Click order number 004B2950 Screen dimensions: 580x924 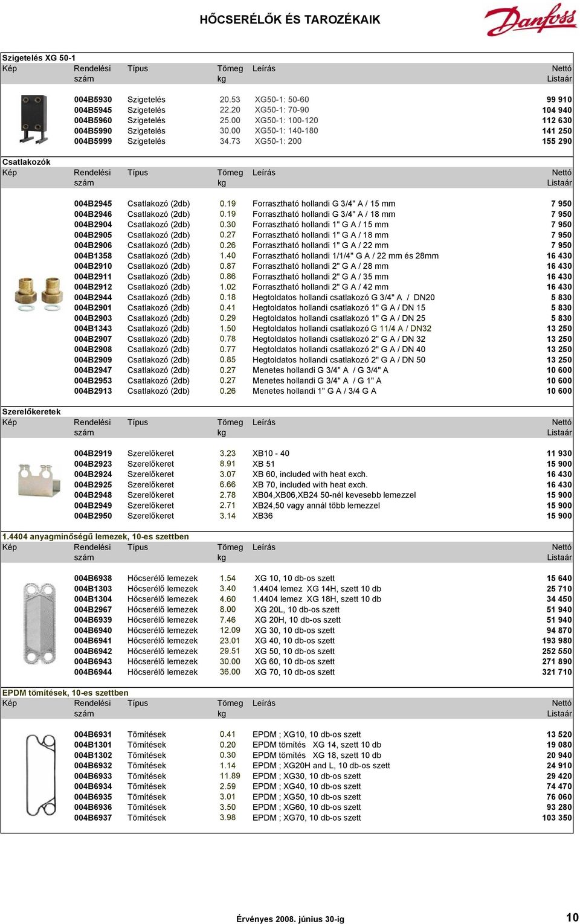coord(93,516)
